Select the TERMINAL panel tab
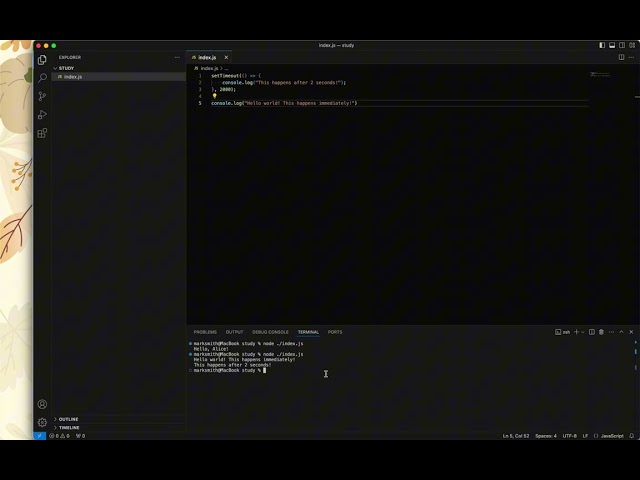Viewport: 640px width, 480px height. click(x=308, y=332)
